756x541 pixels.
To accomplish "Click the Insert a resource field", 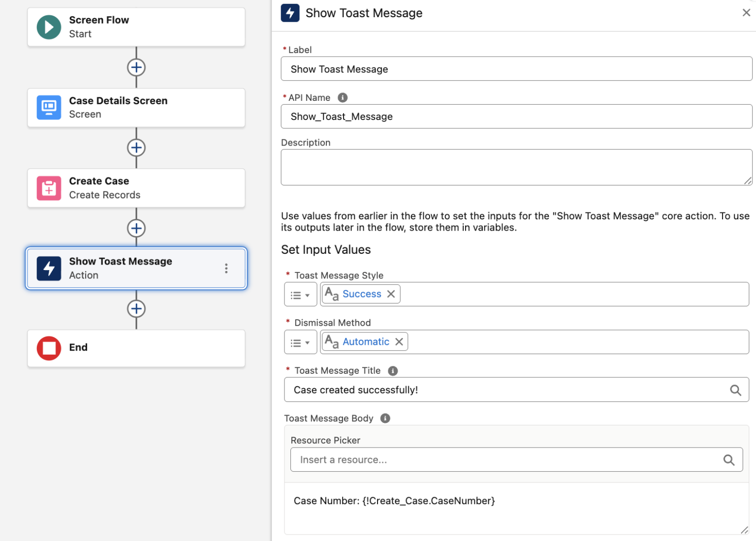I will point(516,459).
